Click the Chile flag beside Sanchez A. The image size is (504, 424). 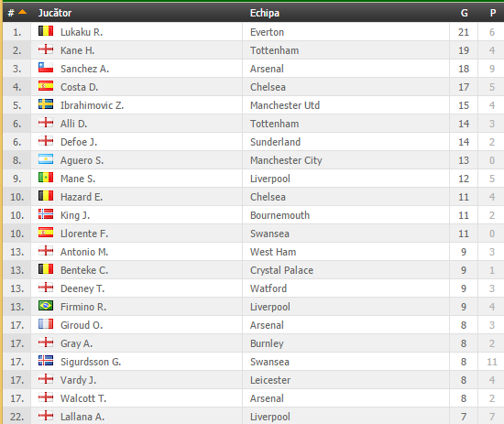pos(46,68)
